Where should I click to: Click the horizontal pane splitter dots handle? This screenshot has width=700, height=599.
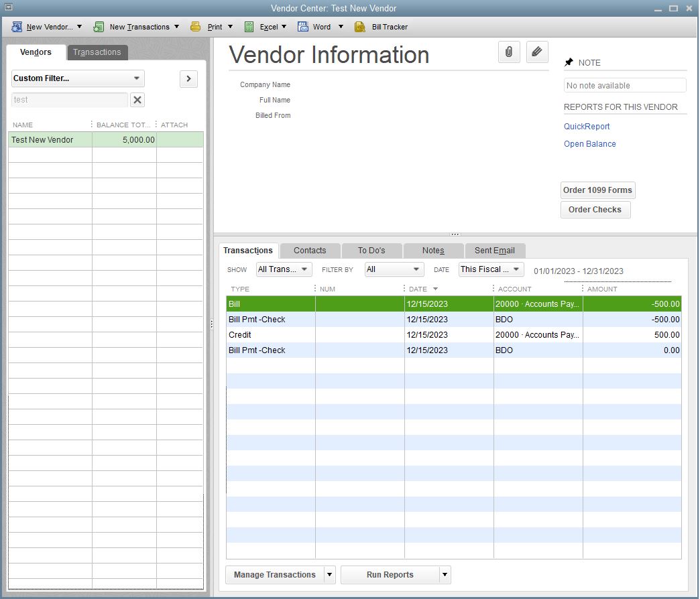tap(455, 234)
